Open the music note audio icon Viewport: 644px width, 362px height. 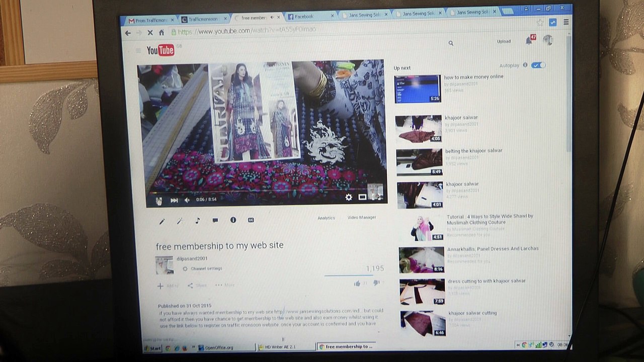click(197, 221)
